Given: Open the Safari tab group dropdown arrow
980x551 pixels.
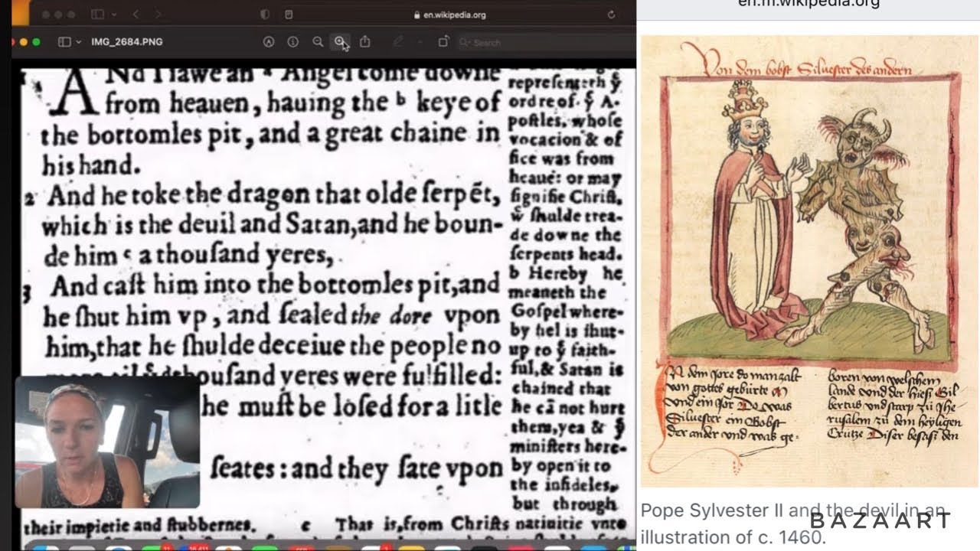Looking at the screenshot, I should pos(114,15).
